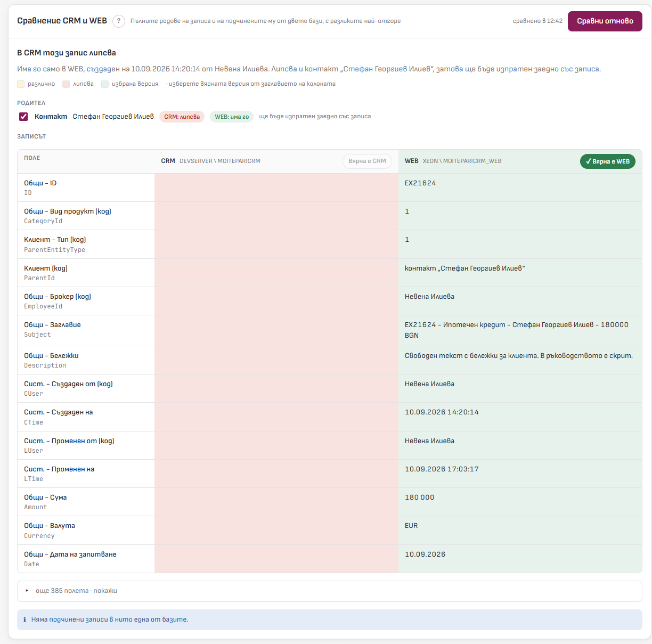Click the Общи – Сума field label

(x=45, y=498)
